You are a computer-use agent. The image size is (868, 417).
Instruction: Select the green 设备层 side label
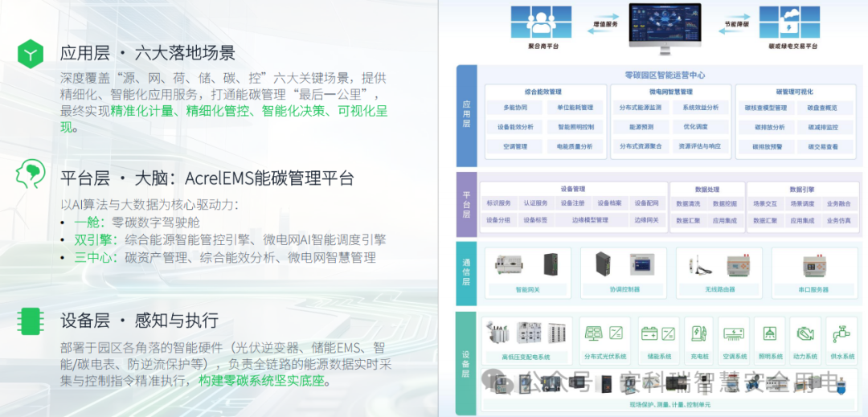466,364
